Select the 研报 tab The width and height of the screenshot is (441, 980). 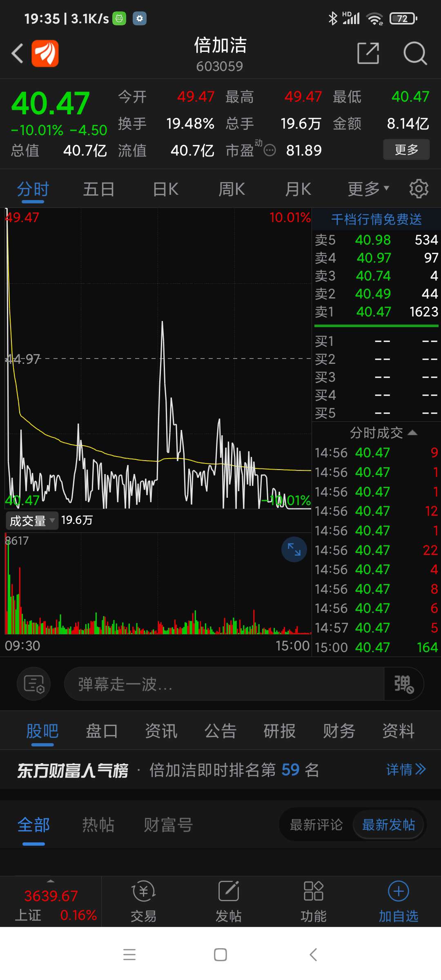point(280,731)
